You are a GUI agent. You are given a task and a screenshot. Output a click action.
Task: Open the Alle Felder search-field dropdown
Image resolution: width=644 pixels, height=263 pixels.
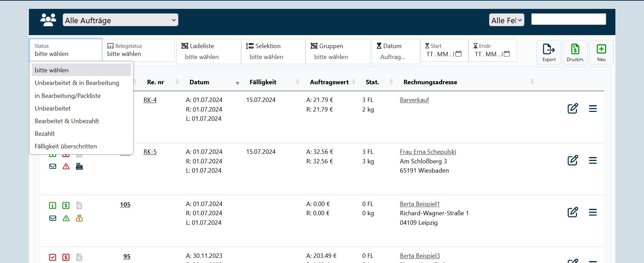506,20
